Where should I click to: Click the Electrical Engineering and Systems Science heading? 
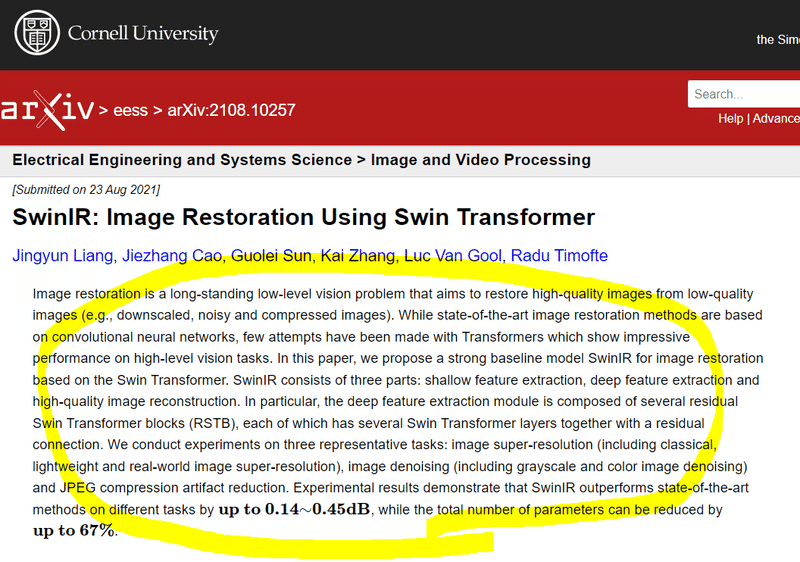[182, 160]
